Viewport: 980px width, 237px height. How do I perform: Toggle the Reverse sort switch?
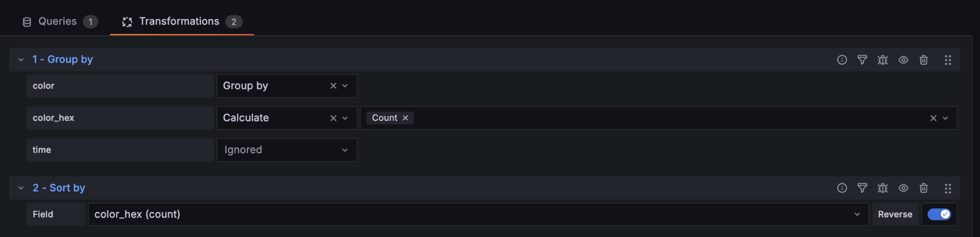(939, 214)
